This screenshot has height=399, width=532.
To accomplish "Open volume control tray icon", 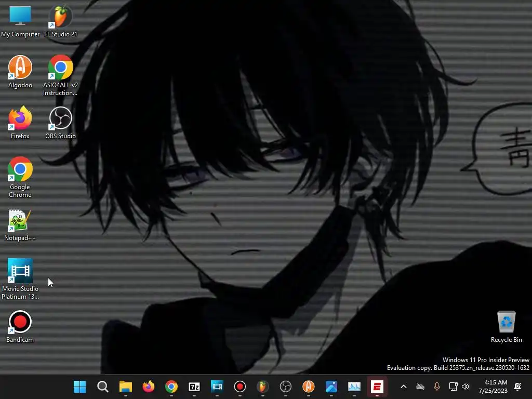I will [x=465, y=387].
